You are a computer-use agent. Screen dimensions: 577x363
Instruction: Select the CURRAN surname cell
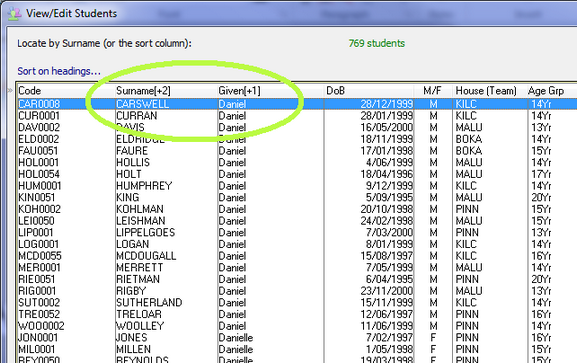(x=137, y=116)
